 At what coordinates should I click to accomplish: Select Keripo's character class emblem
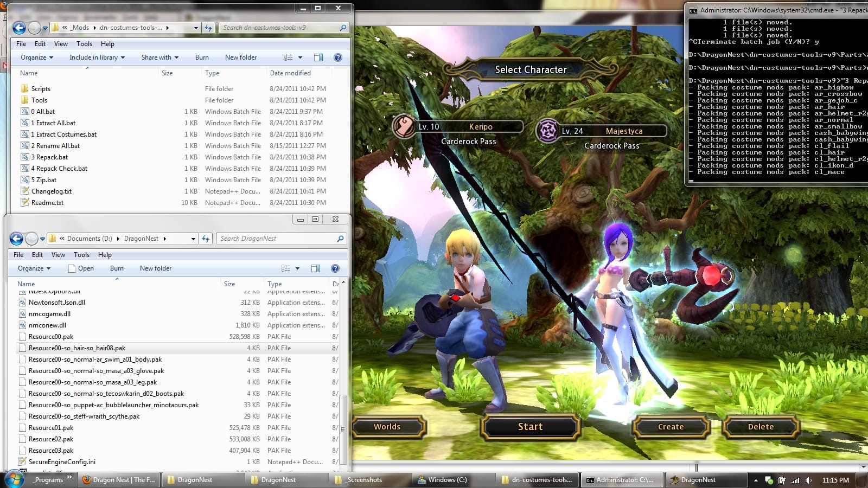404,126
